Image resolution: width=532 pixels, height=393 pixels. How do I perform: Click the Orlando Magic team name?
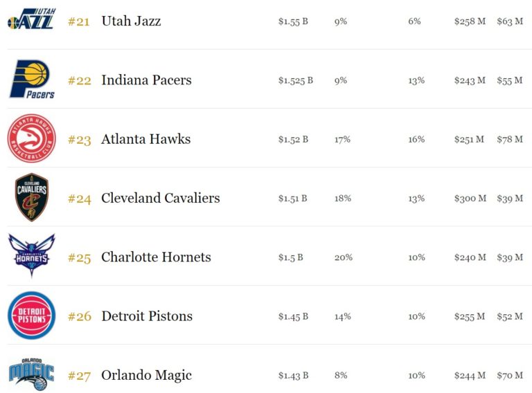[146, 376]
